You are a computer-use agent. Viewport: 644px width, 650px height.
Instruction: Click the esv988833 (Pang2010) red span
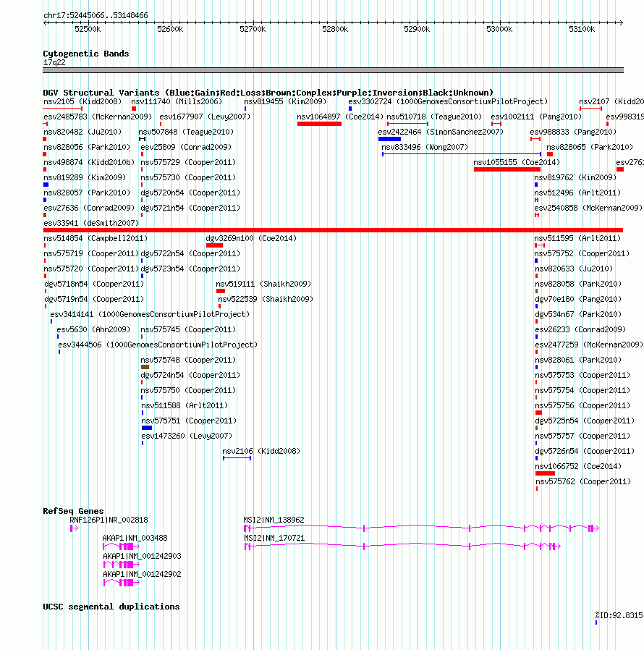tap(535, 139)
